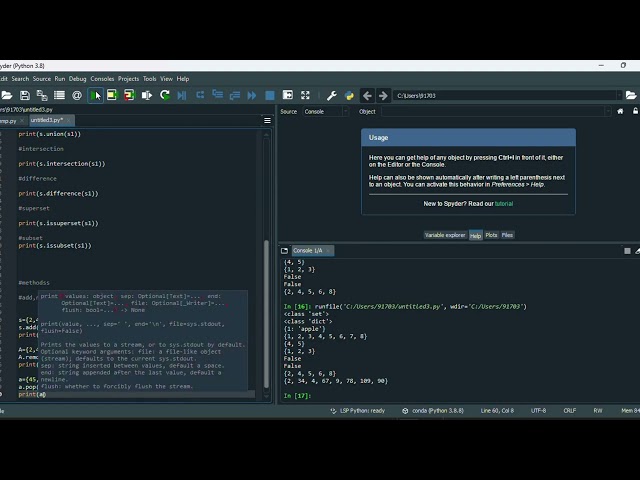Run file with the green play icon
The image size is (640, 480).
point(96,96)
